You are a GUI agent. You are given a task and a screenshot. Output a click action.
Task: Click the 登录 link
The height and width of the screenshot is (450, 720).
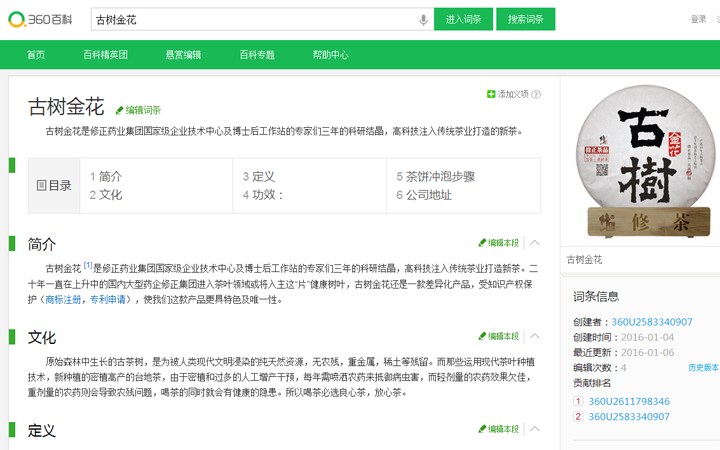point(698,19)
